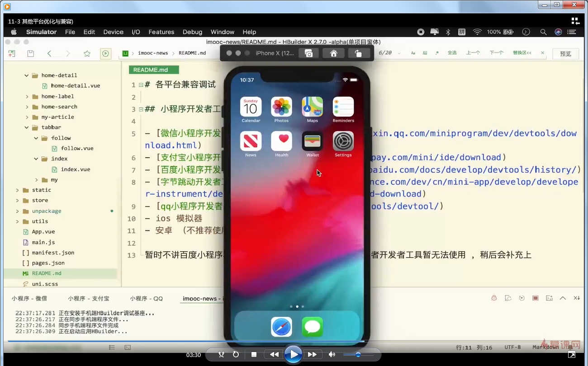This screenshot has width=588, height=366.
Task: Expand the home-search folder
Action: (27, 107)
